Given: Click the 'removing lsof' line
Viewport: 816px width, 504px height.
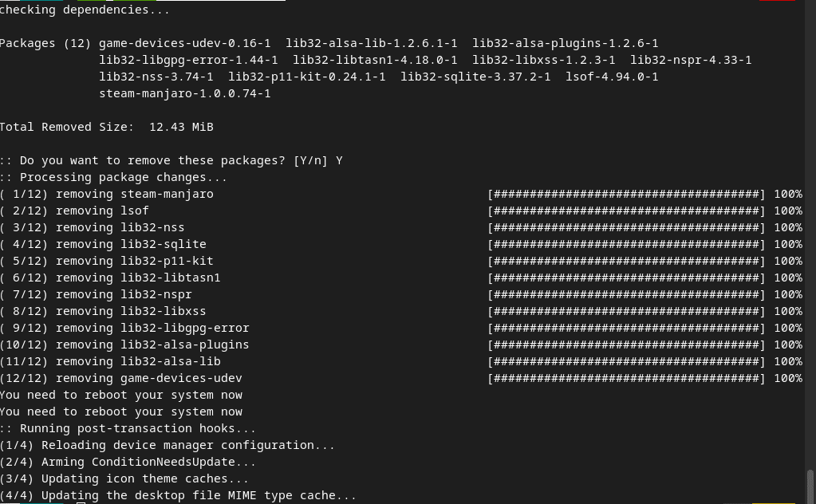Looking at the screenshot, I should (x=74, y=211).
